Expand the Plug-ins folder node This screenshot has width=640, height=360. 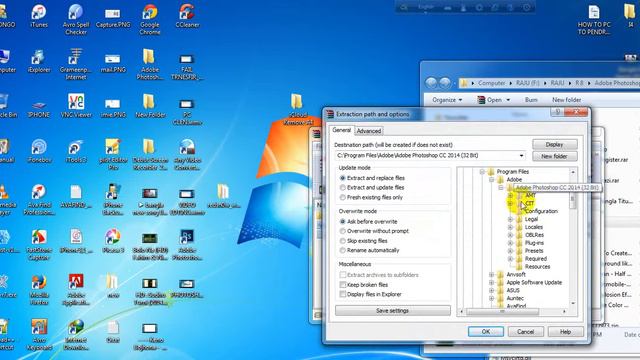point(510,243)
